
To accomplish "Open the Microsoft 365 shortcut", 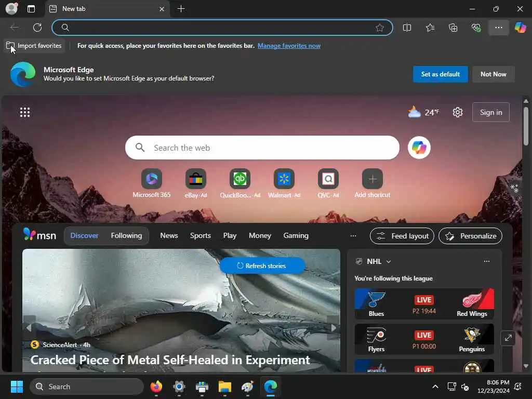I will tap(152, 183).
